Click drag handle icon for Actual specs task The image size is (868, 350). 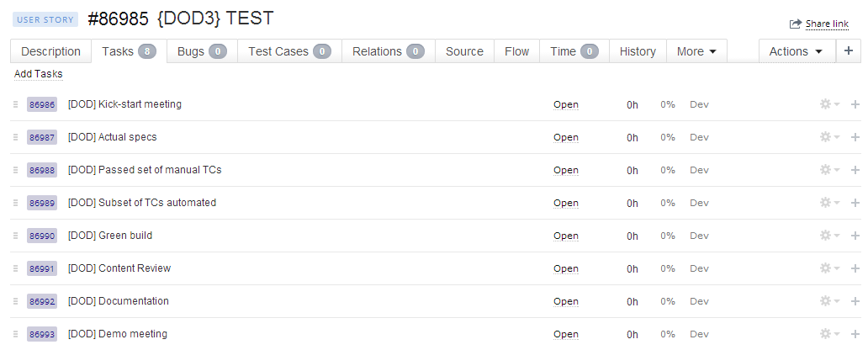tap(15, 137)
